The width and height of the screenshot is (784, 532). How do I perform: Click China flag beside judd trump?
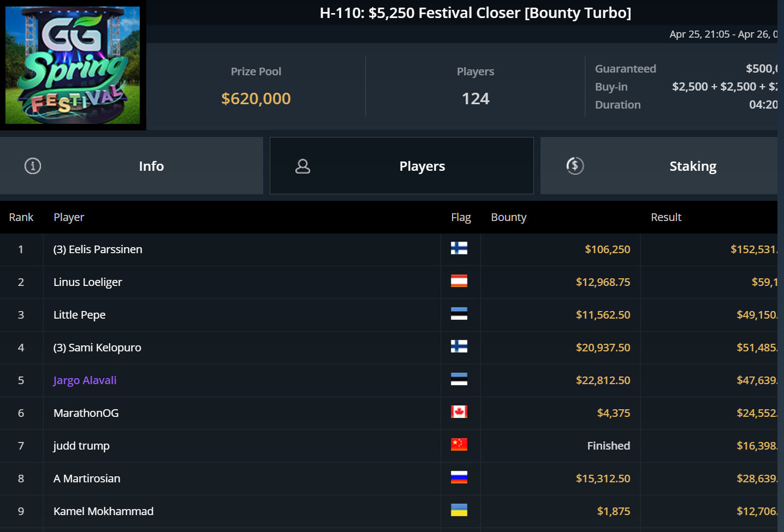tap(459, 445)
